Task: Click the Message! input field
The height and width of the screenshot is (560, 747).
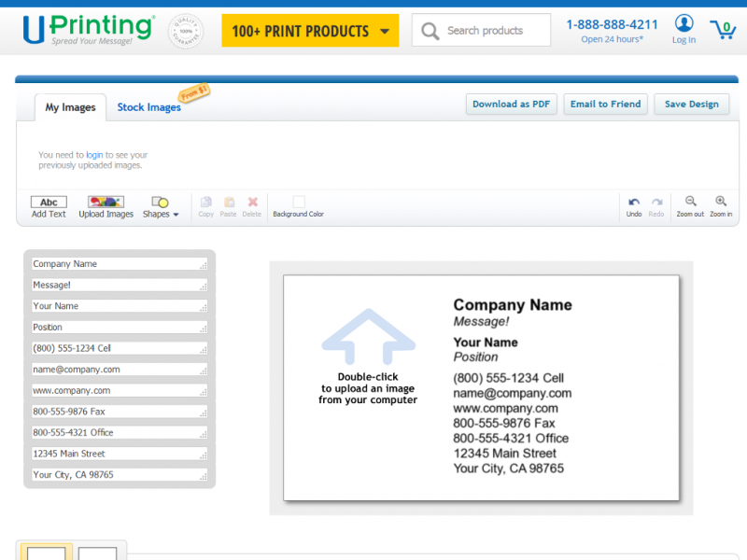Action: tap(120, 285)
